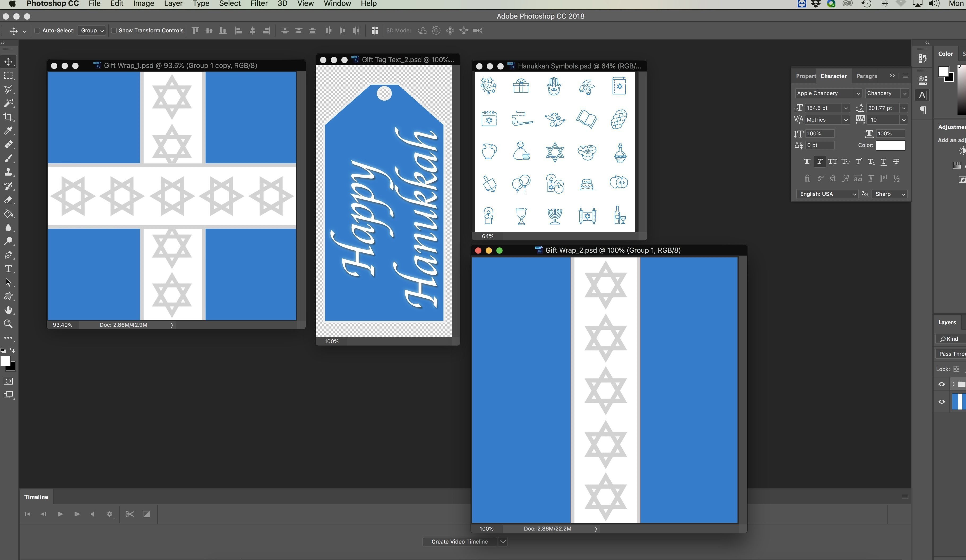Select the Hand tool
The height and width of the screenshot is (560, 966).
[8, 310]
